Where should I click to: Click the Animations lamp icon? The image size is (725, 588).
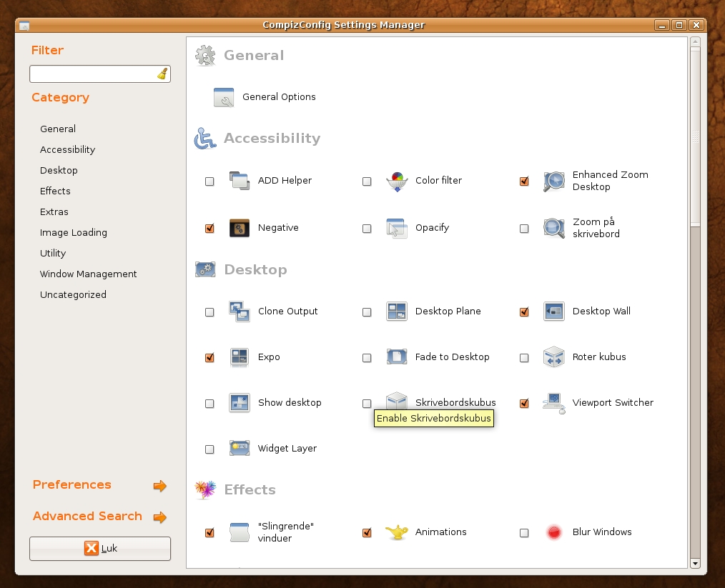tap(396, 532)
